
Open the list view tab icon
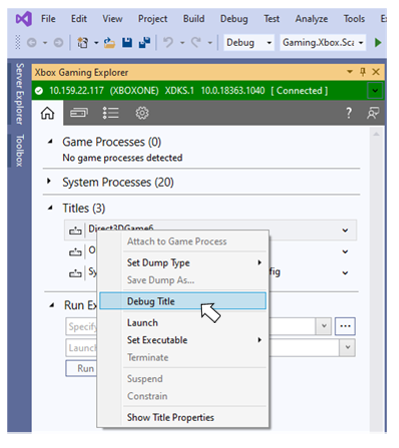[x=110, y=113]
